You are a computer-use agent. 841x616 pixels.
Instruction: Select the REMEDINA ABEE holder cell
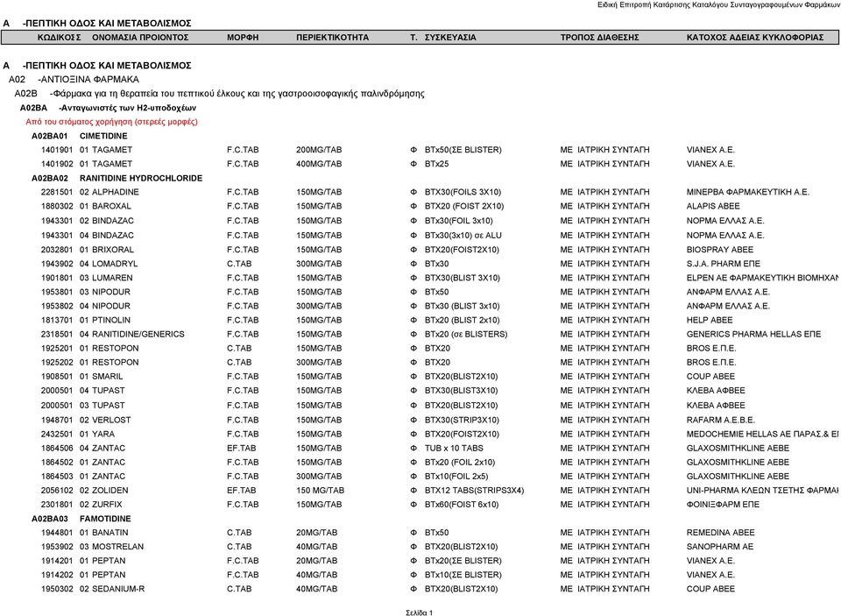coord(720,532)
